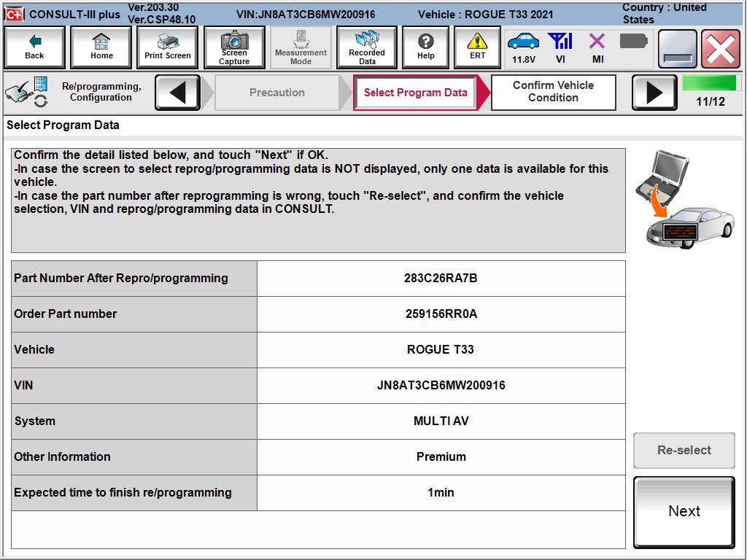Go to next step arrow
747x560 pixels.
click(654, 93)
